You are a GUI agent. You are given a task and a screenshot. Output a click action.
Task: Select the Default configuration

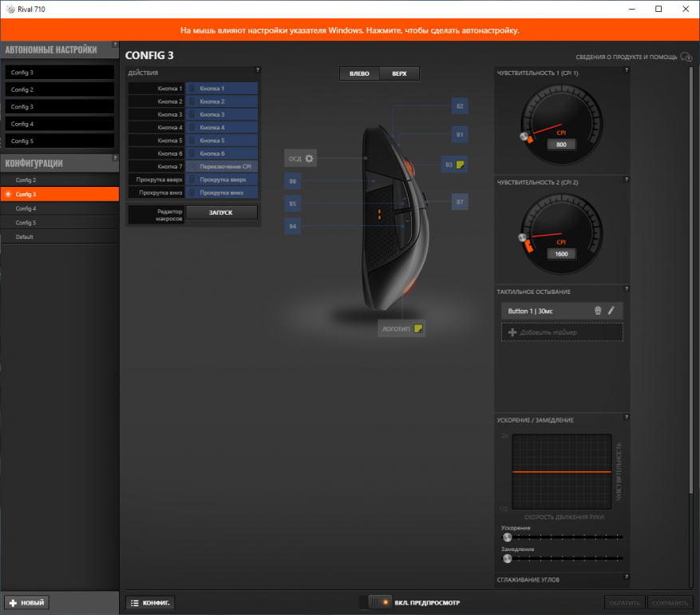click(x=60, y=236)
